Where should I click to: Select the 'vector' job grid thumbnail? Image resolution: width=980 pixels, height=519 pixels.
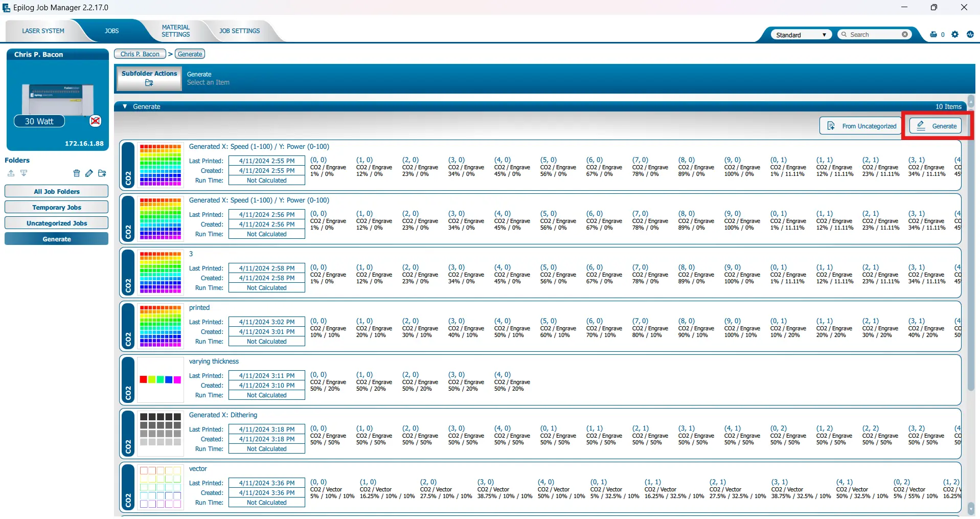(161, 487)
